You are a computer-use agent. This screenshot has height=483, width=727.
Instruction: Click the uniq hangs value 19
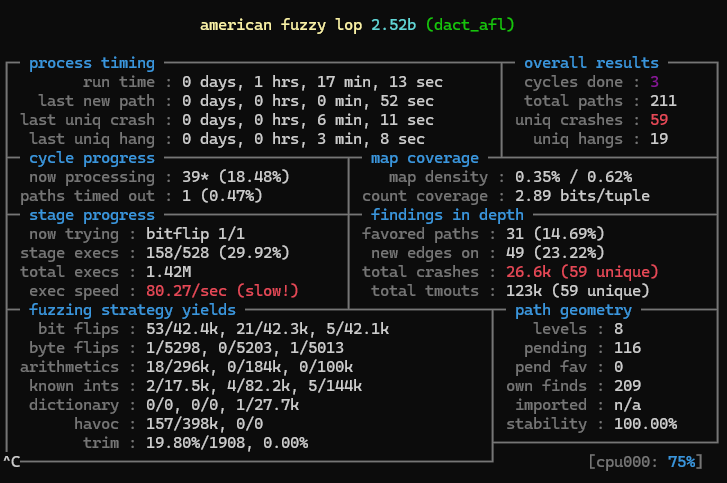[659, 139]
